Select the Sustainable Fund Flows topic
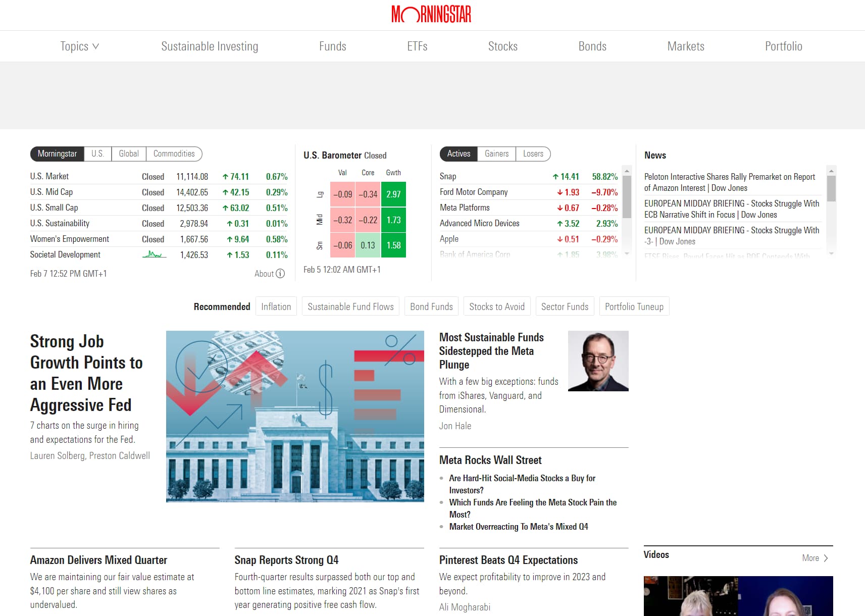This screenshot has width=865, height=616. (x=350, y=306)
